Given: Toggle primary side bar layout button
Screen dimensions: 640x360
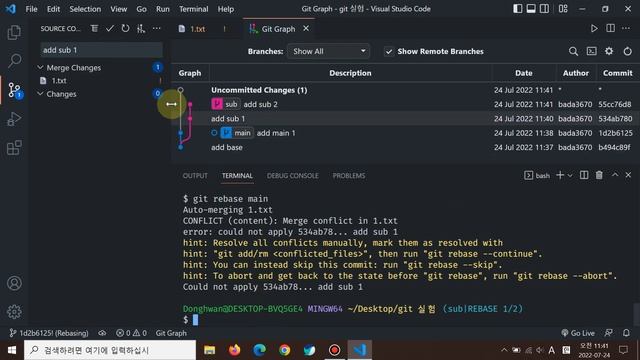Looking at the screenshot, I should [x=518, y=9].
